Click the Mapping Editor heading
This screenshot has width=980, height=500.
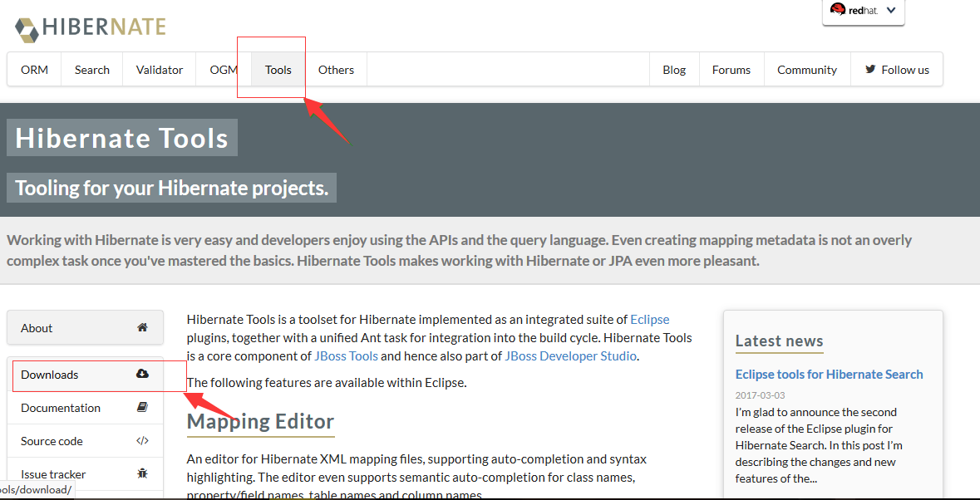[261, 421]
